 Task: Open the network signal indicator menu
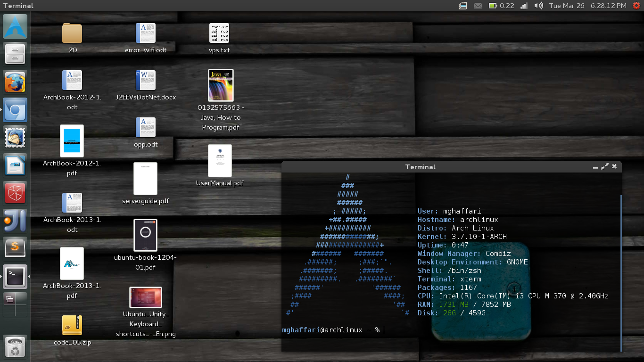[524, 6]
